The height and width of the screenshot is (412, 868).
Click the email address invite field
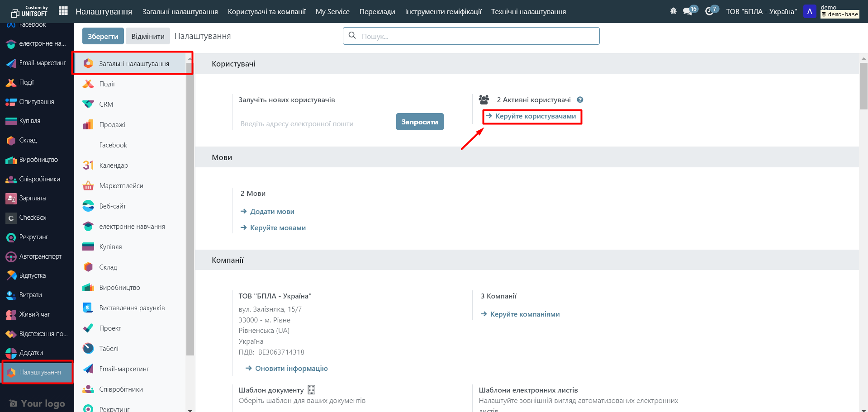click(x=317, y=124)
